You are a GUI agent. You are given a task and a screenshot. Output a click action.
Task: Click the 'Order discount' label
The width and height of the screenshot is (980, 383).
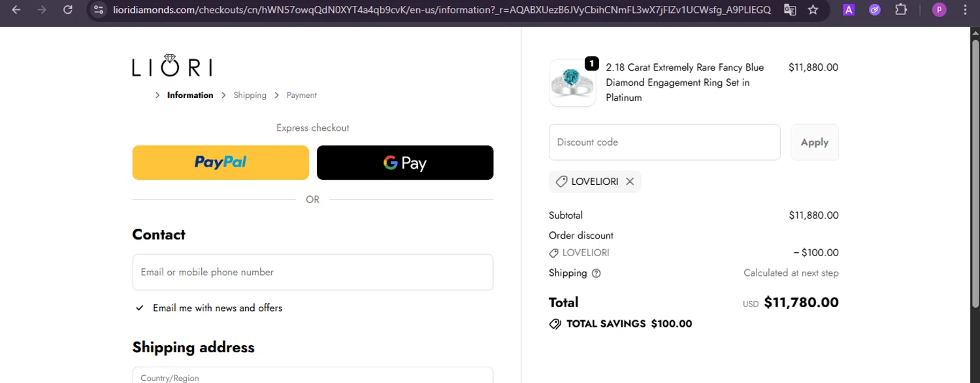coord(581,235)
